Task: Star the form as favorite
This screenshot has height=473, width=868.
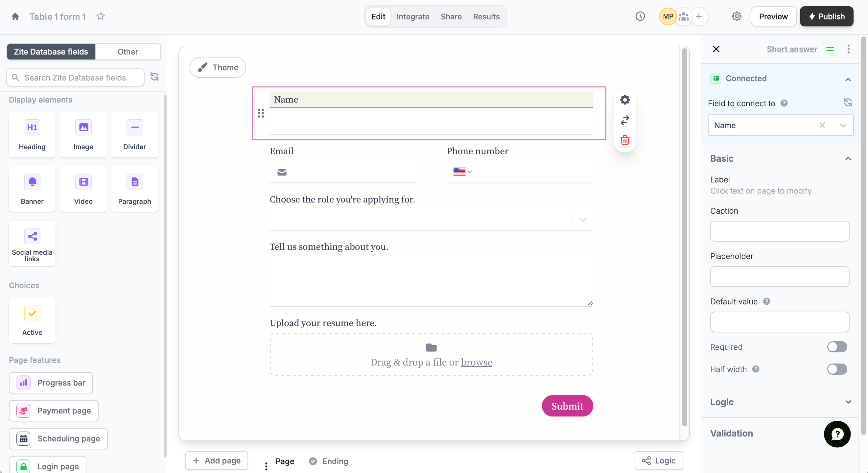Action: click(x=101, y=16)
